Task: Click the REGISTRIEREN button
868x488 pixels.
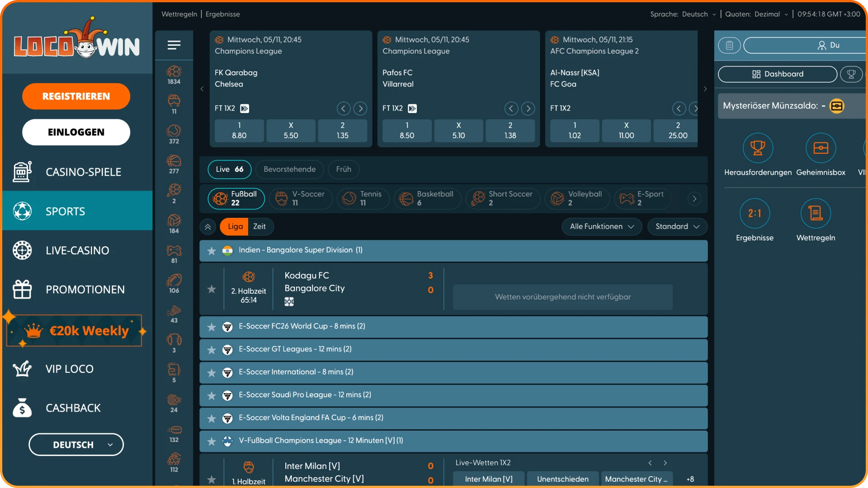Action: click(x=76, y=96)
